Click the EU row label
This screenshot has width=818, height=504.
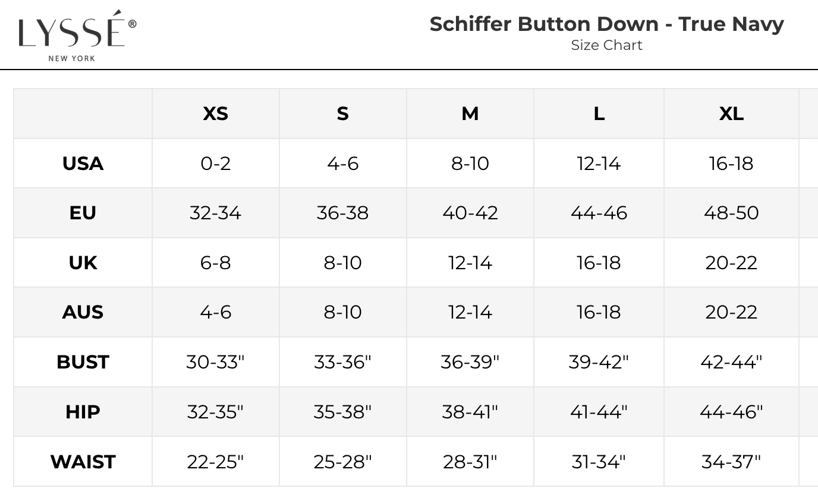click(83, 213)
